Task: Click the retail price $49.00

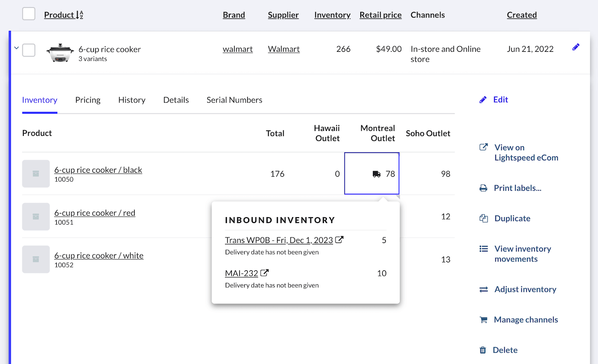Action: (x=389, y=49)
